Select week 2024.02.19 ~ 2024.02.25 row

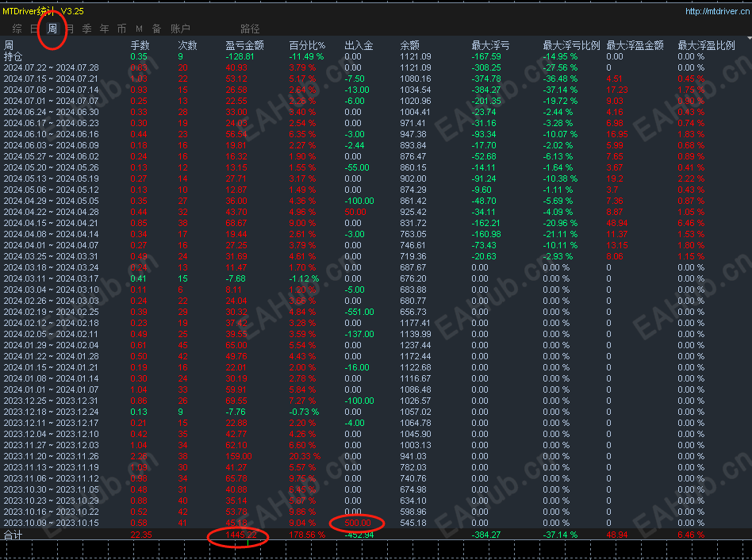(376, 312)
